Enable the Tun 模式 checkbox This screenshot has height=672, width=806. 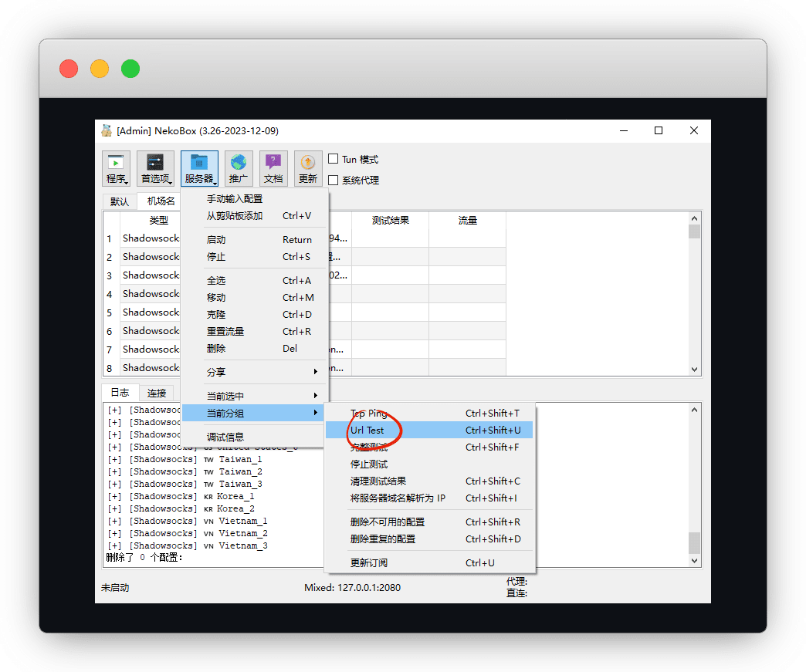coord(334,159)
